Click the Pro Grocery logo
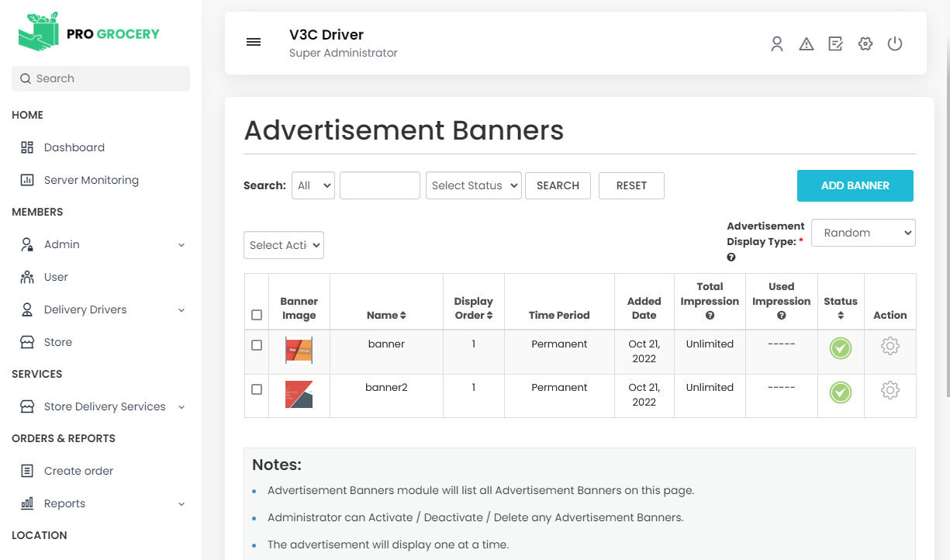 pyautogui.click(x=89, y=33)
